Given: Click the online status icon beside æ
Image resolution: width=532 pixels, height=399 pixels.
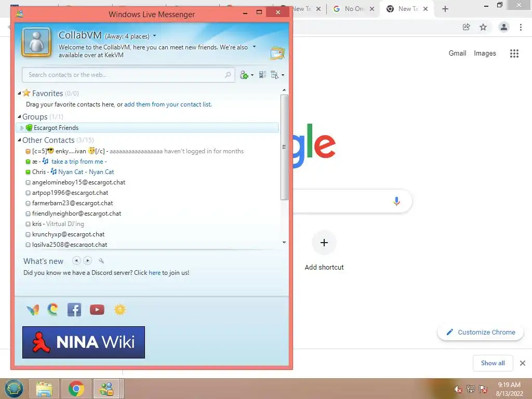Looking at the screenshot, I should pyautogui.click(x=28, y=162).
